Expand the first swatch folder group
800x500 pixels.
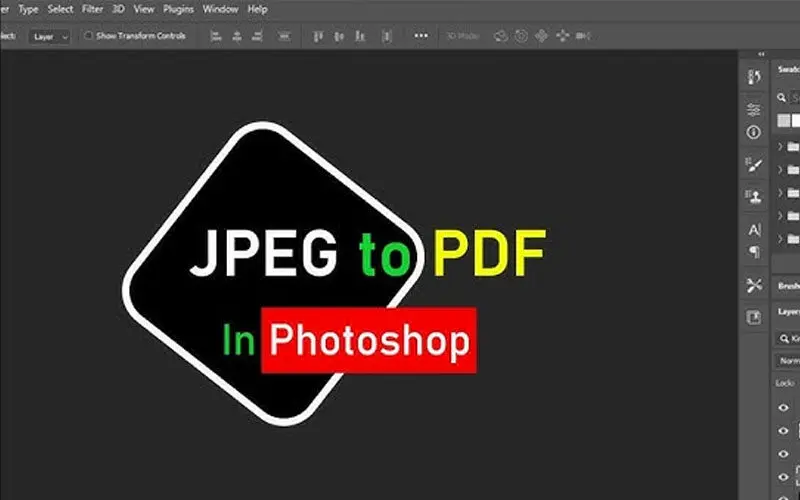(x=780, y=147)
